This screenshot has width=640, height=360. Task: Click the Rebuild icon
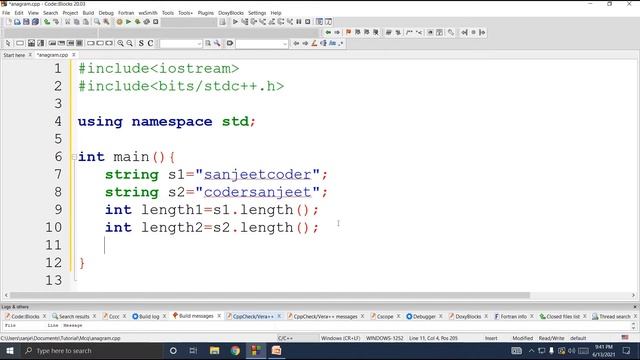coord(147,22)
